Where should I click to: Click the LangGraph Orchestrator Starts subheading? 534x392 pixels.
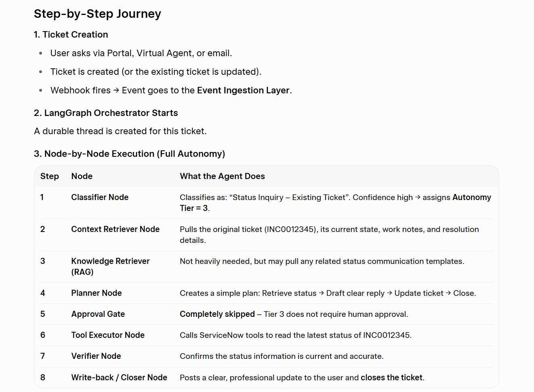click(x=106, y=113)
